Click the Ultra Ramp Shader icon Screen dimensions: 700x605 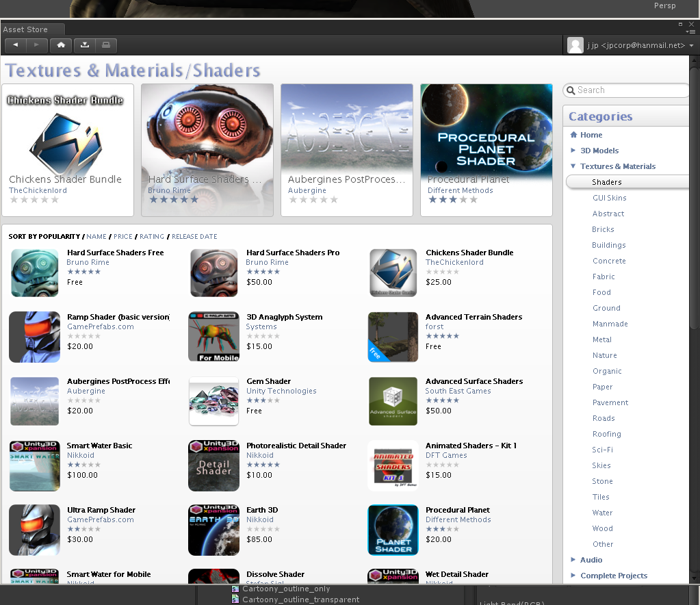34,530
